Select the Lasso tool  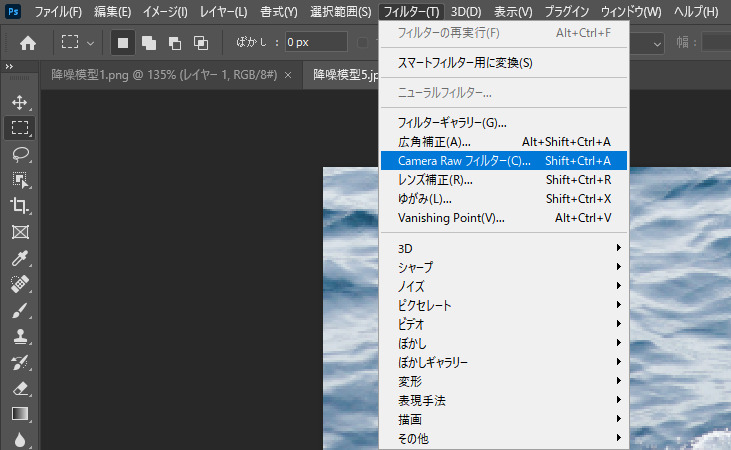(x=19, y=154)
